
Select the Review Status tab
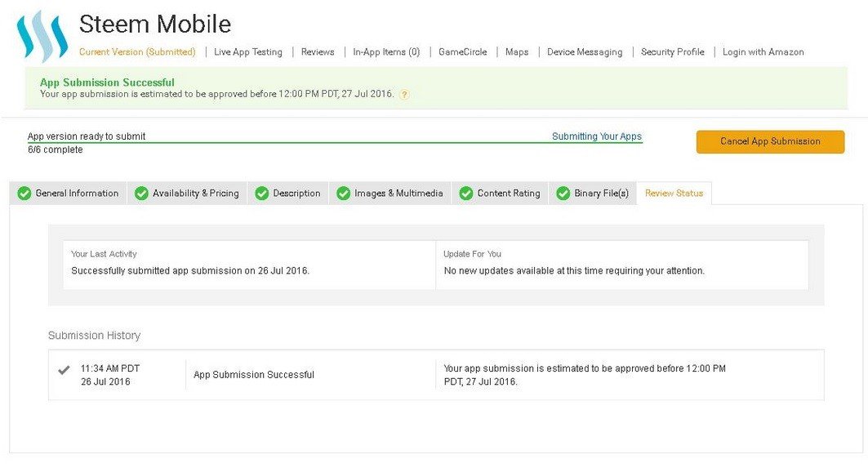[674, 194]
